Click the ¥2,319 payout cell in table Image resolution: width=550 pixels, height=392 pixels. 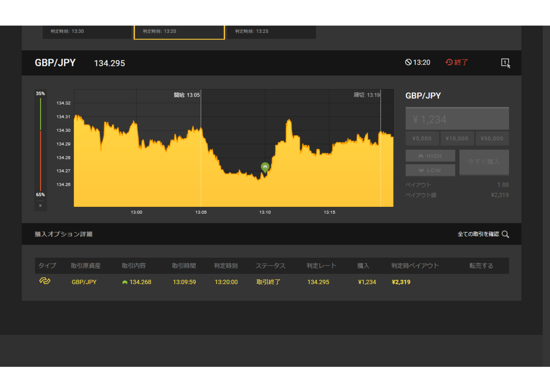(x=401, y=282)
